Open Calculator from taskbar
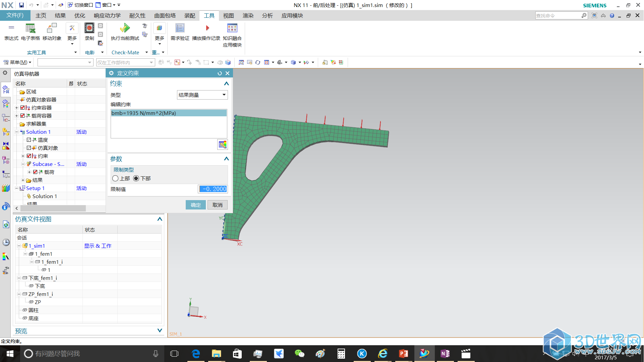 point(341,354)
